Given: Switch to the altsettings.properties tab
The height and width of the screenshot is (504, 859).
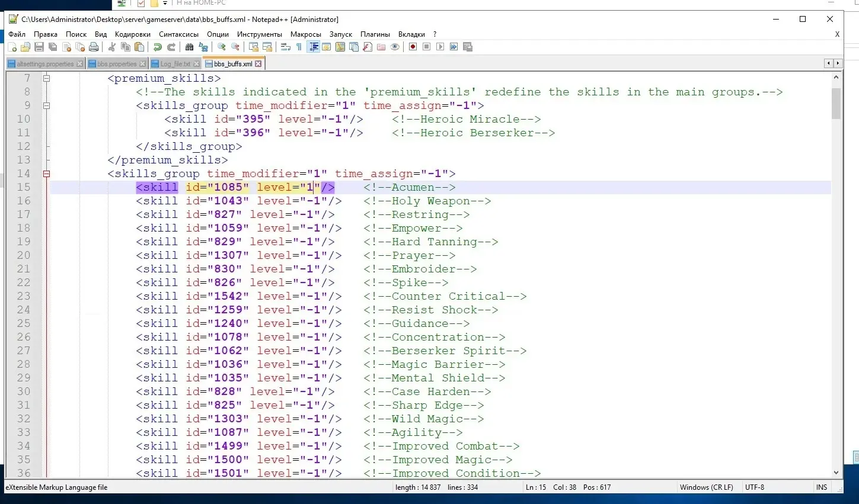Looking at the screenshot, I should coord(45,64).
